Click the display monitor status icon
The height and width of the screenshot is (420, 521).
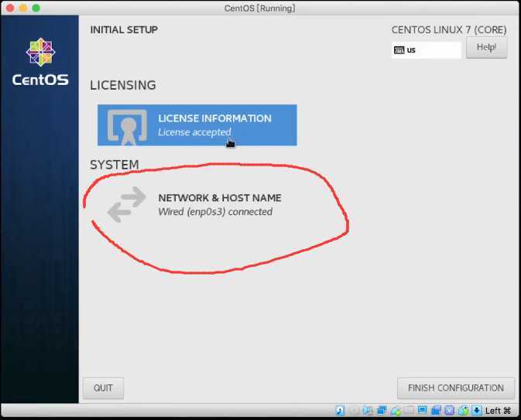click(423, 410)
